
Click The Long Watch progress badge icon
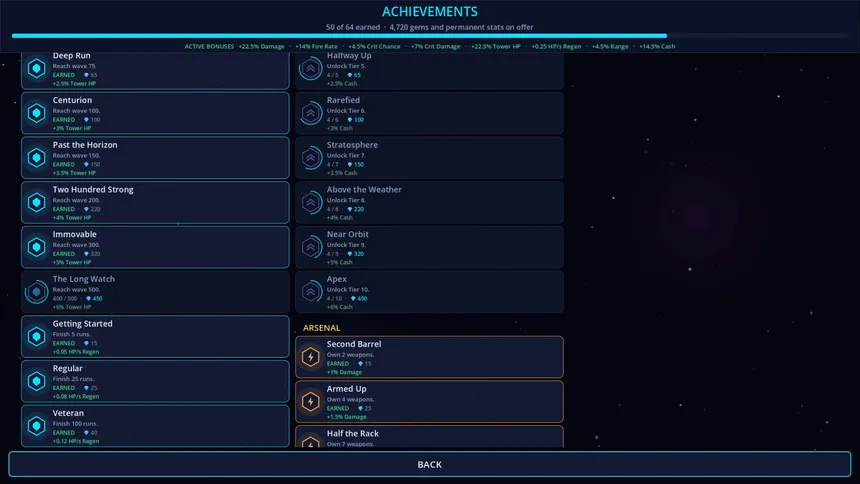coord(37,292)
